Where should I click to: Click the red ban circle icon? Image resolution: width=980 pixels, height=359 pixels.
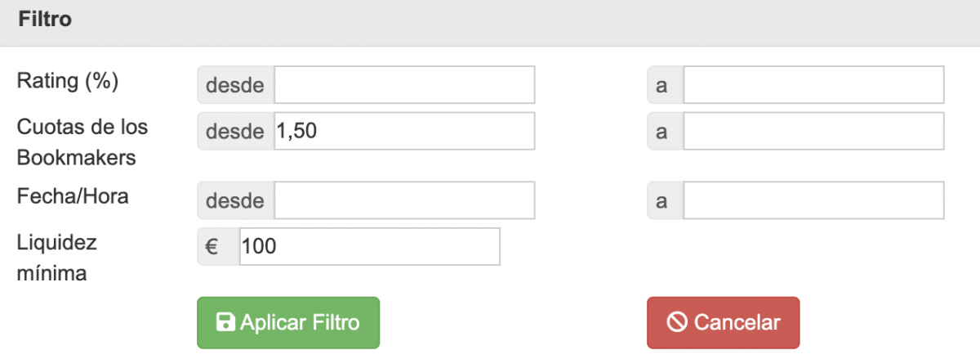677,322
